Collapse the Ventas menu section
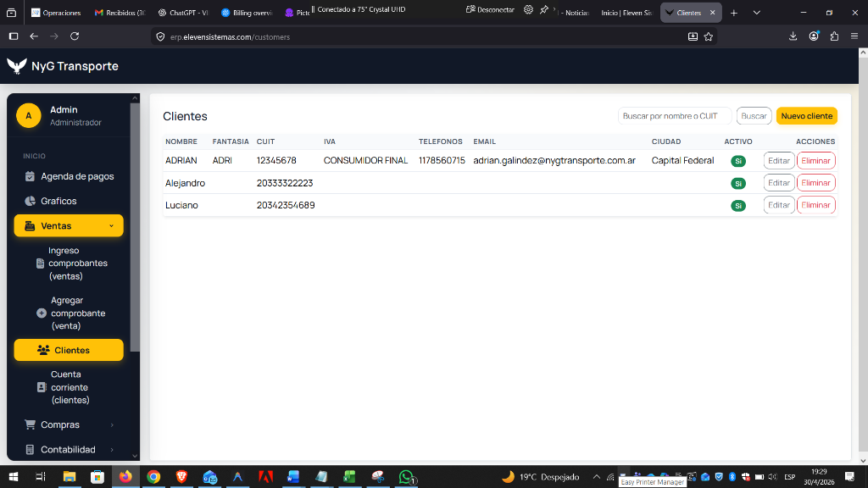868x488 pixels. [69, 225]
